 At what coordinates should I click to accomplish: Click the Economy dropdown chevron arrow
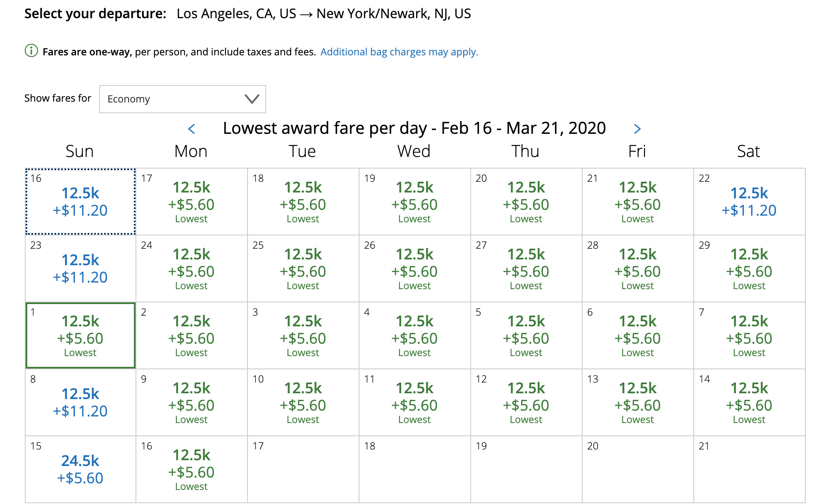(x=252, y=99)
